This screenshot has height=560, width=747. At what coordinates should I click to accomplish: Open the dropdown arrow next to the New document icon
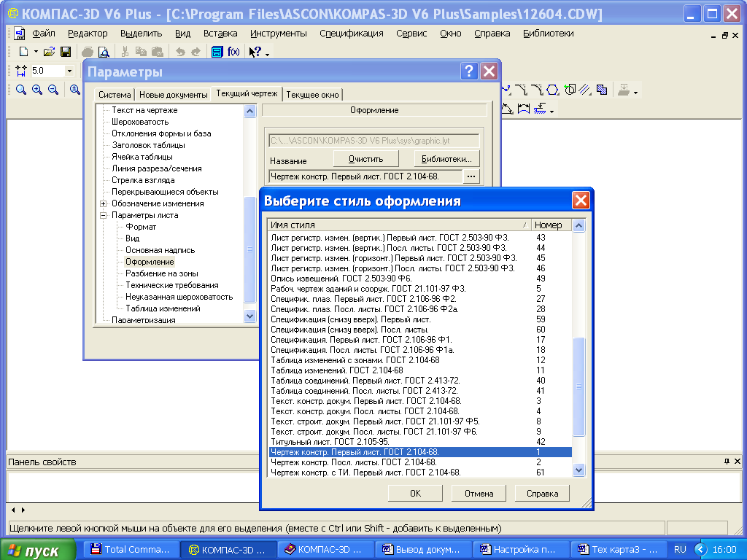(x=36, y=52)
